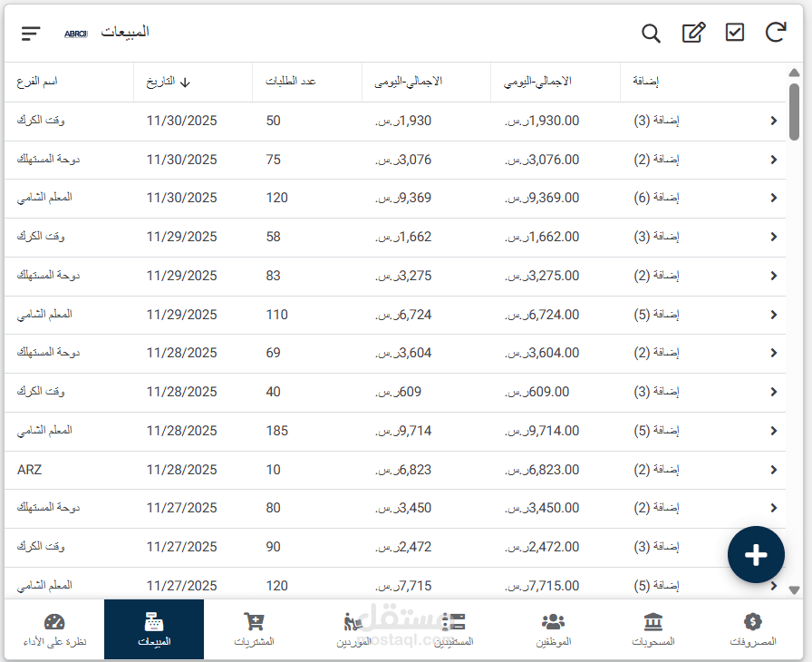Click the 9,714 daily total cell
Viewport: 812px width, 662px height.
[403, 431]
